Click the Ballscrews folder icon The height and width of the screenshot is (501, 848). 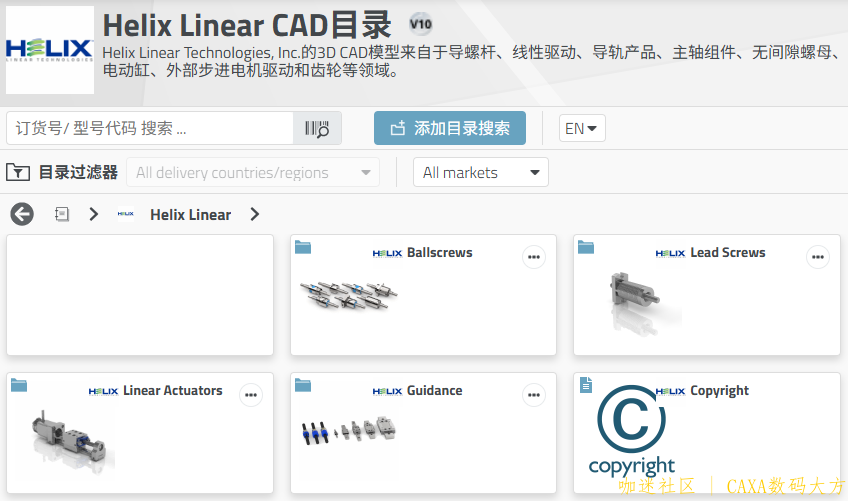[x=303, y=247]
